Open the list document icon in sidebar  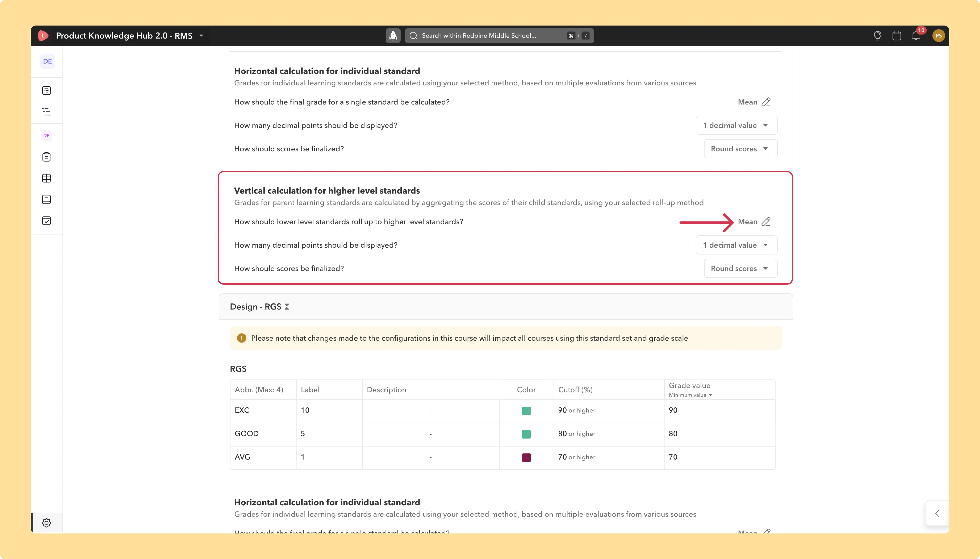(x=46, y=90)
